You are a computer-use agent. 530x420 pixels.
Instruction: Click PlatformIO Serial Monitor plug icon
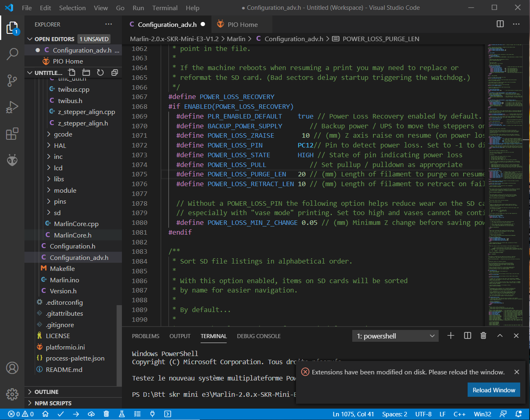(x=152, y=414)
